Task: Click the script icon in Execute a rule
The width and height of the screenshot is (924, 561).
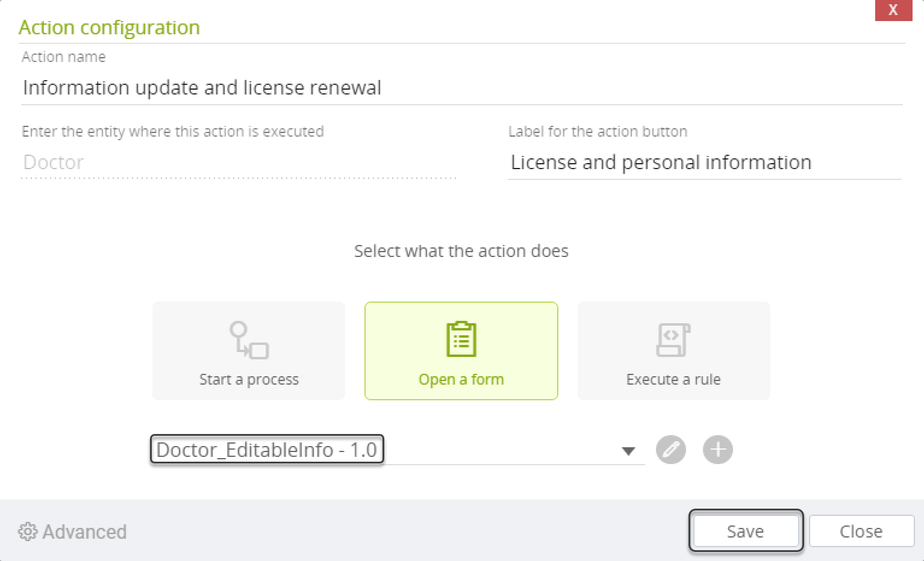Action: point(673,340)
